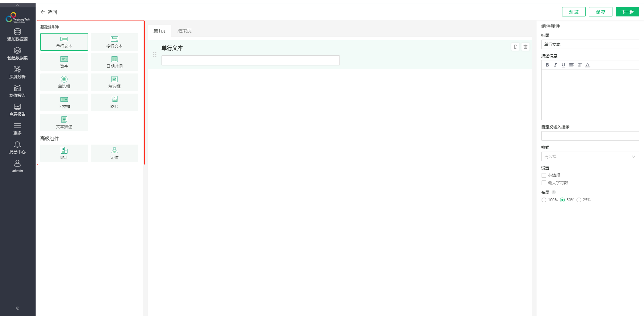Delete the 单行文本 form field
The width and height of the screenshot is (644, 316).
[x=525, y=47]
